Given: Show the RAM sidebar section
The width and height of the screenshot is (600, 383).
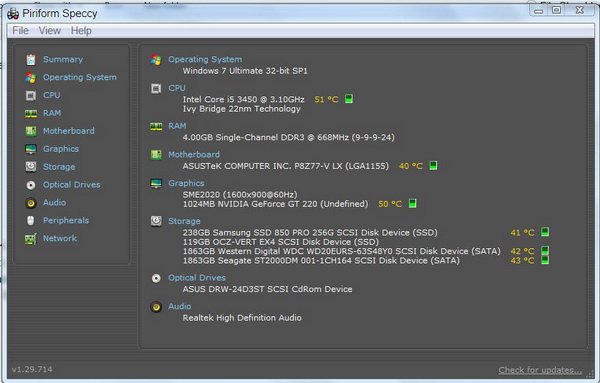Looking at the screenshot, I should (x=52, y=113).
